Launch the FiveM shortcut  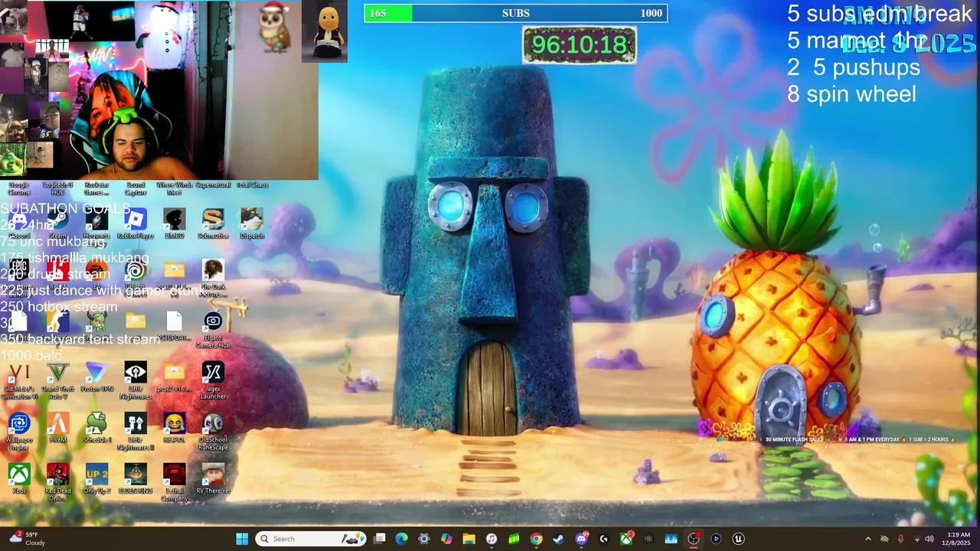[58, 427]
